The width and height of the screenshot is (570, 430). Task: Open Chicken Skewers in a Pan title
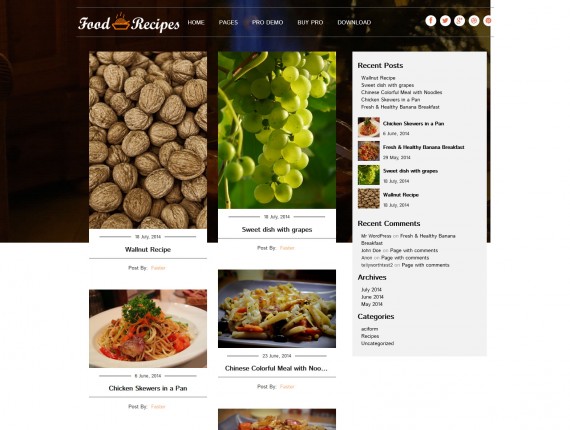pos(148,389)
